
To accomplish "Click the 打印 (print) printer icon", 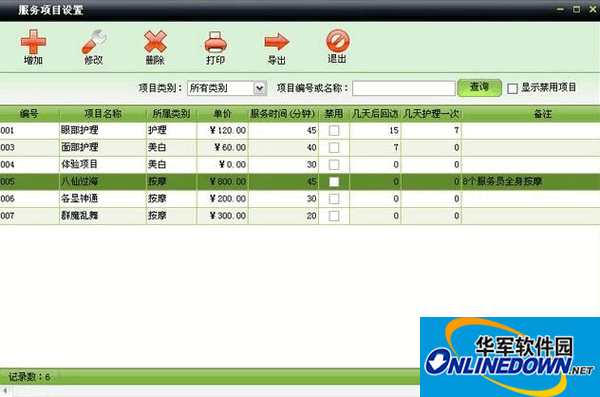I will coord(216,42).
